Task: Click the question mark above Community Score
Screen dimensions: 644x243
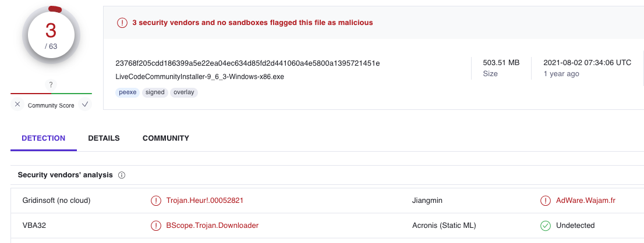Action: tap(51, 85)
